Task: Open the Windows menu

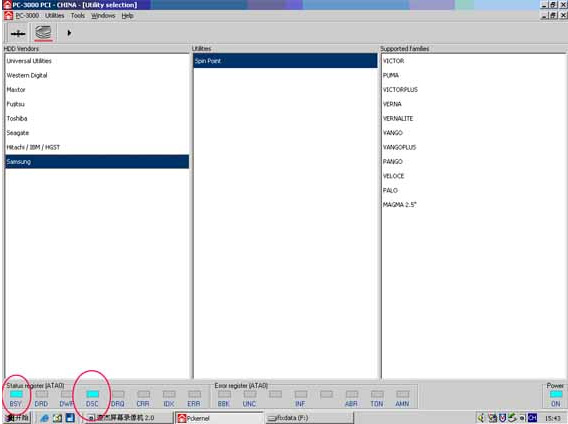Action: [103, 16]
